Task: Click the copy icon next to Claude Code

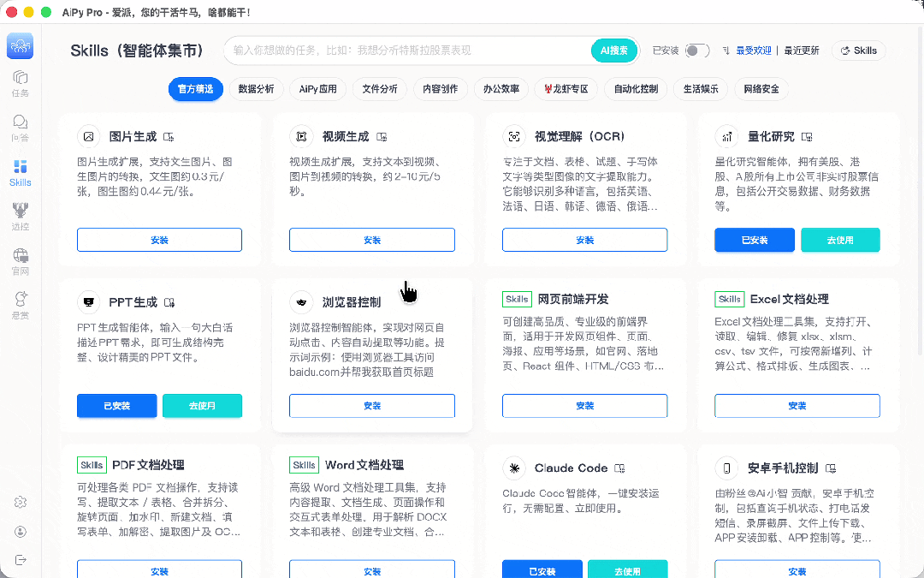Action: point(619,468)
